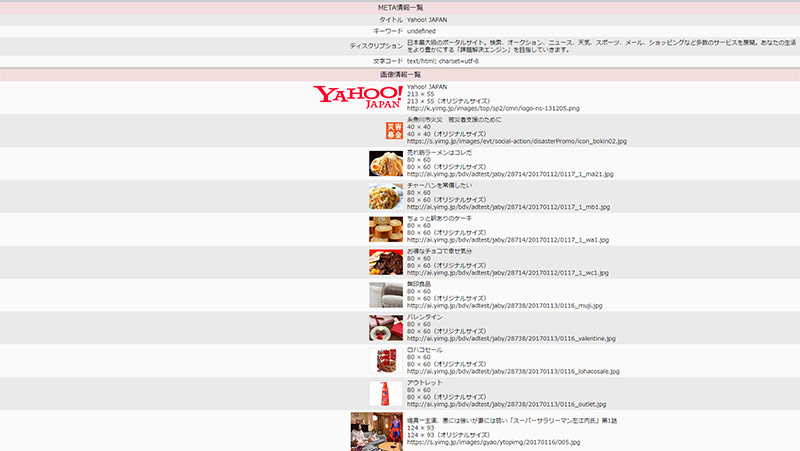Click the alt text 'チャーハンを常備したい'
Screen dimensions: 800x451
439,186
